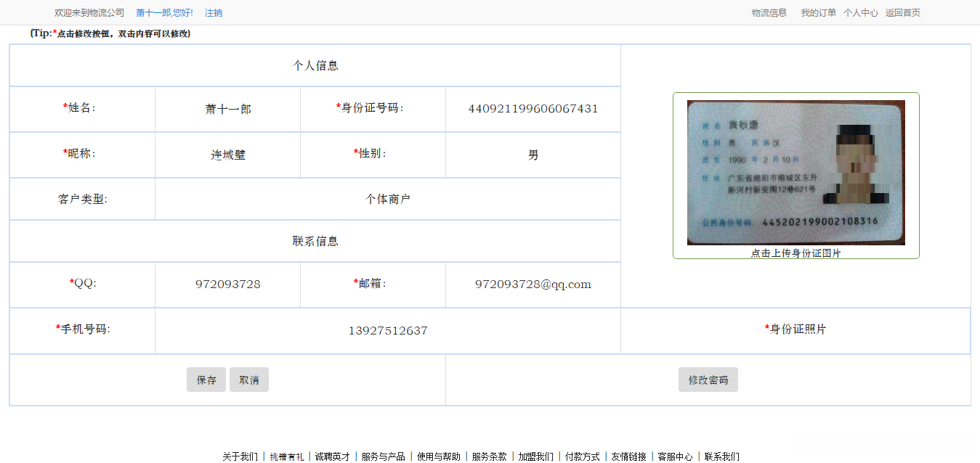Select ID number 440921199606067431
The height and width of the screenshot is (463, 980).
[x=533, y=109]
